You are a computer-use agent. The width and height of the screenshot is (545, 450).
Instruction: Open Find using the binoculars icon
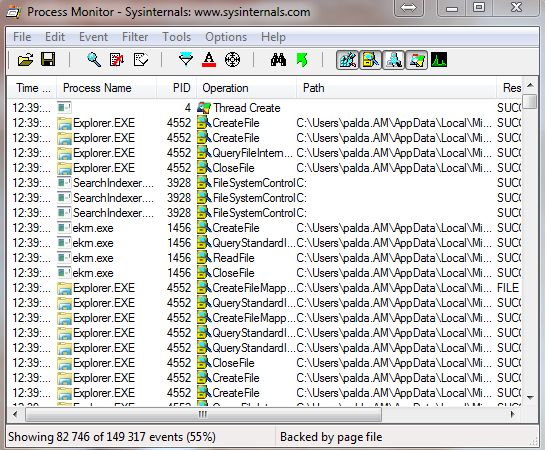(278, 59)
